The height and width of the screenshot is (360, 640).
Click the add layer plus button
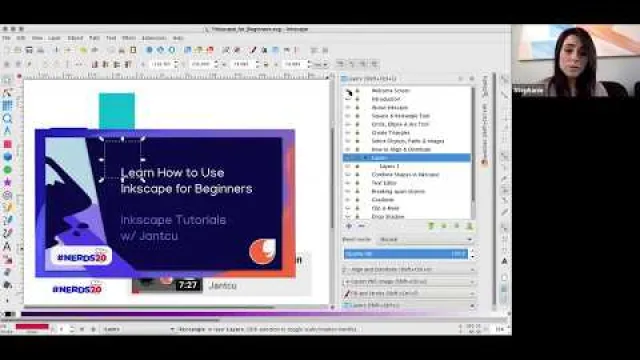pyautogui.click(x=349, y=226)
